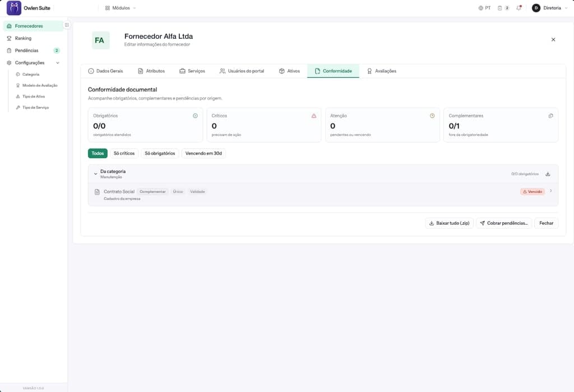Open the Usuários do portal tab
Screen dimensions: 574x392
coord(242,71)
